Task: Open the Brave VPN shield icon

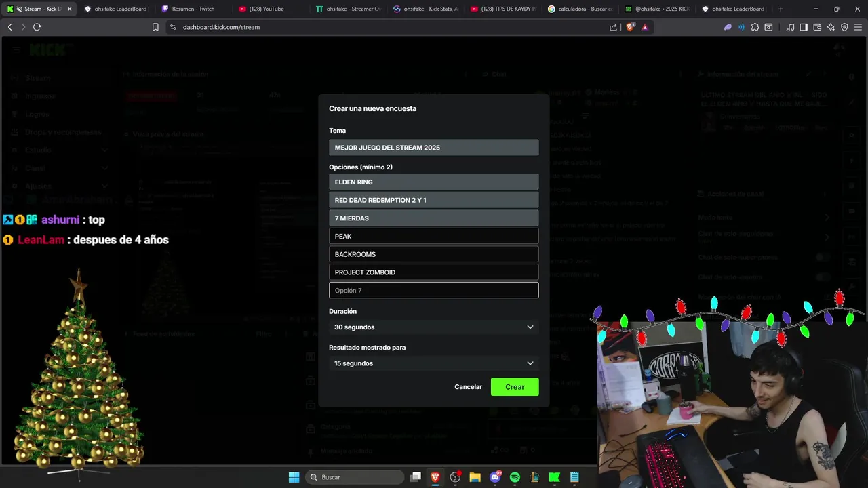Action: (x=844, y=27)
